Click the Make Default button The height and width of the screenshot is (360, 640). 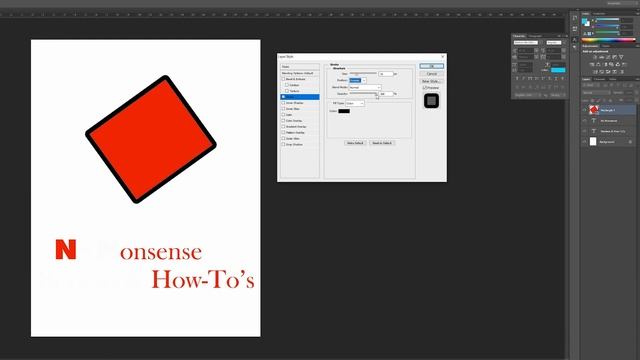[x=355, y=143]
